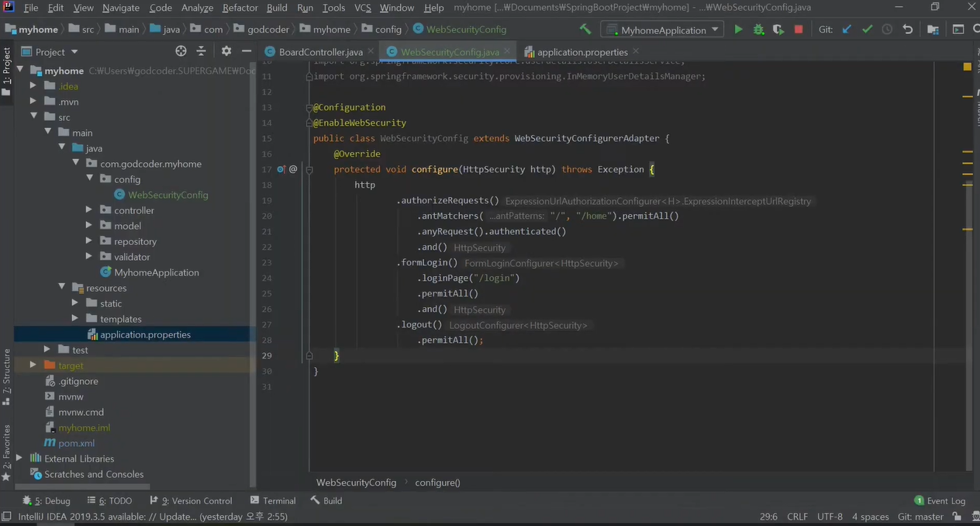
Task: Fold the configure method at line 17
Action: [x=309, y=169]
